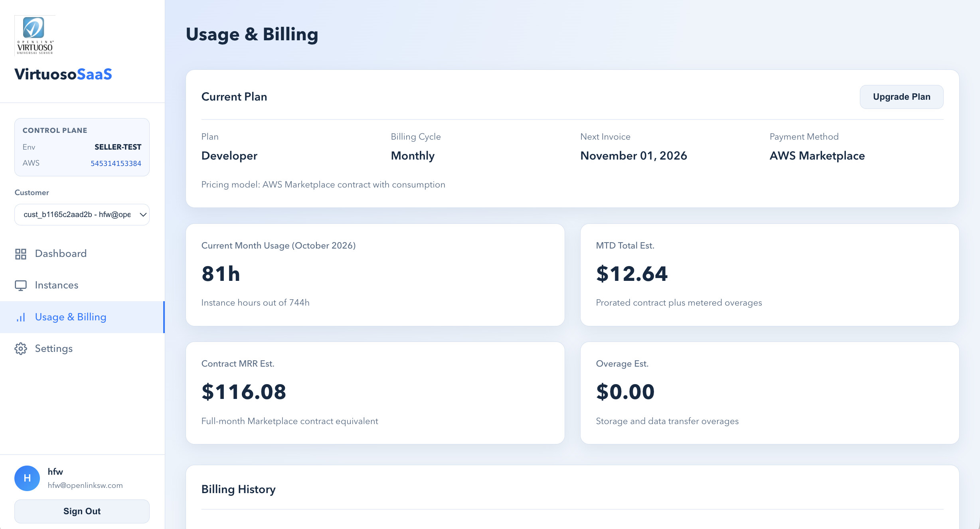Click the $116.08 contract MRR estimate
This screenshot has width=980, height=529.
(244, 392)
